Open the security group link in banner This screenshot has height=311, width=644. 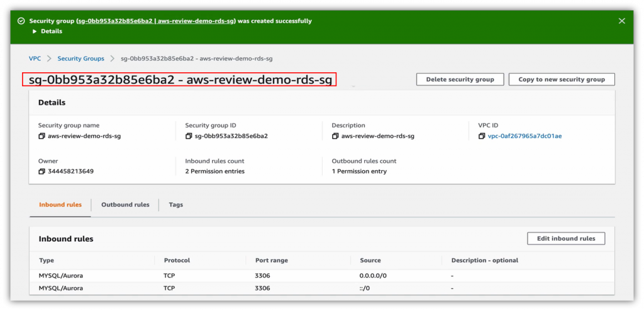click(x=156, y=21)
